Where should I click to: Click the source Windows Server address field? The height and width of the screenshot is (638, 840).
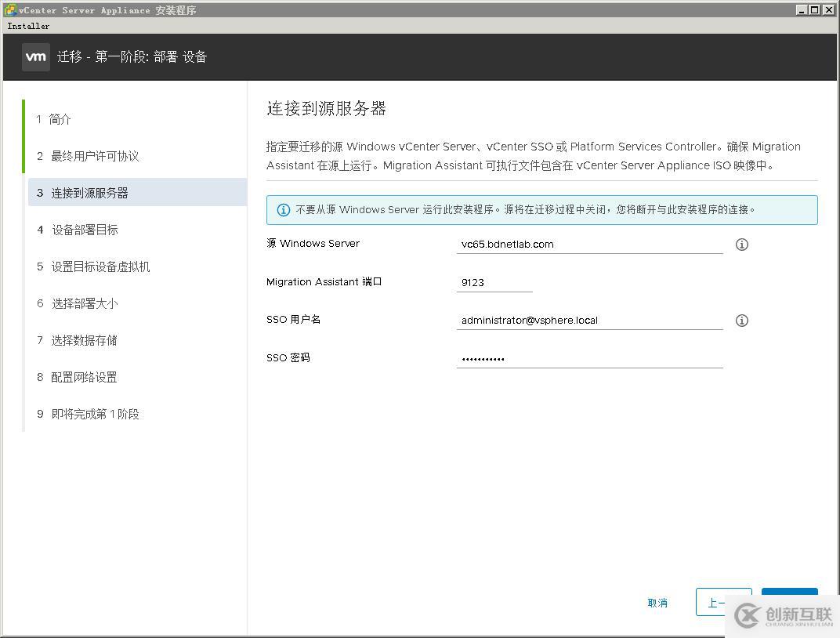pos(589,245)
